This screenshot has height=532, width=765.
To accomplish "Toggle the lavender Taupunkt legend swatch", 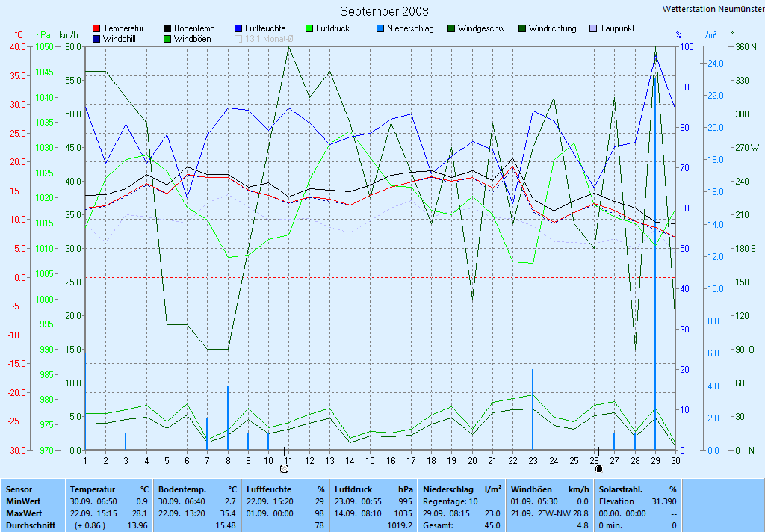I will coord(592,29).
